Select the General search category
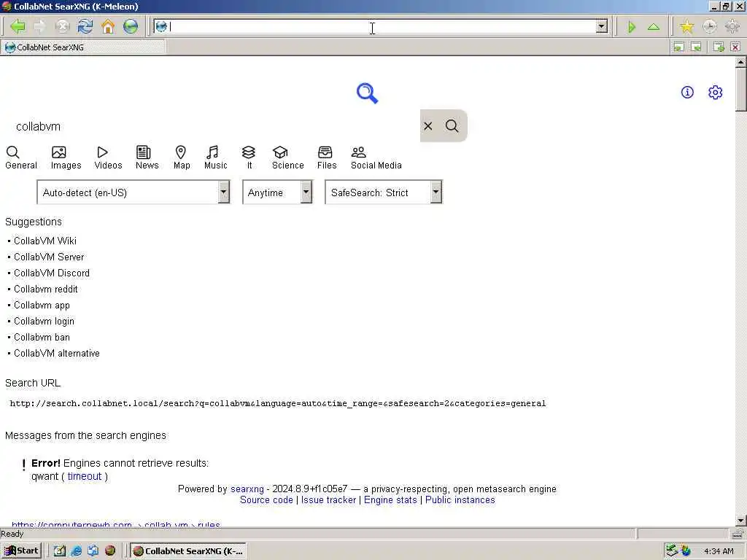 21,157
